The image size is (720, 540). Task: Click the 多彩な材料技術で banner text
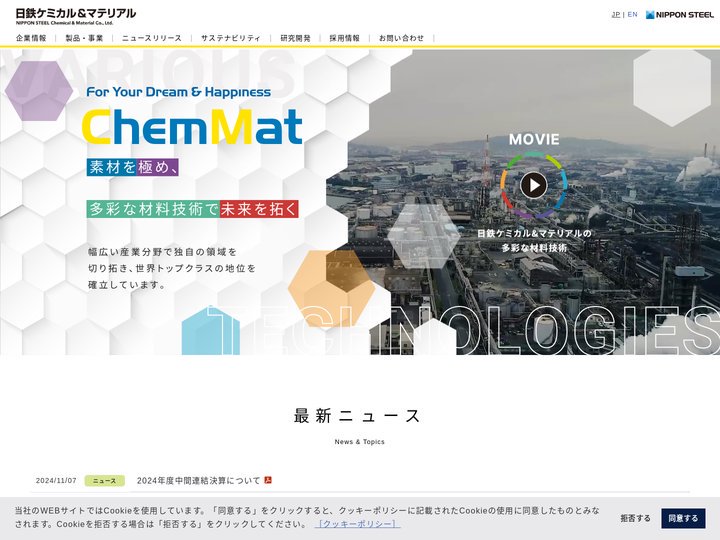[x=153, y=209]
